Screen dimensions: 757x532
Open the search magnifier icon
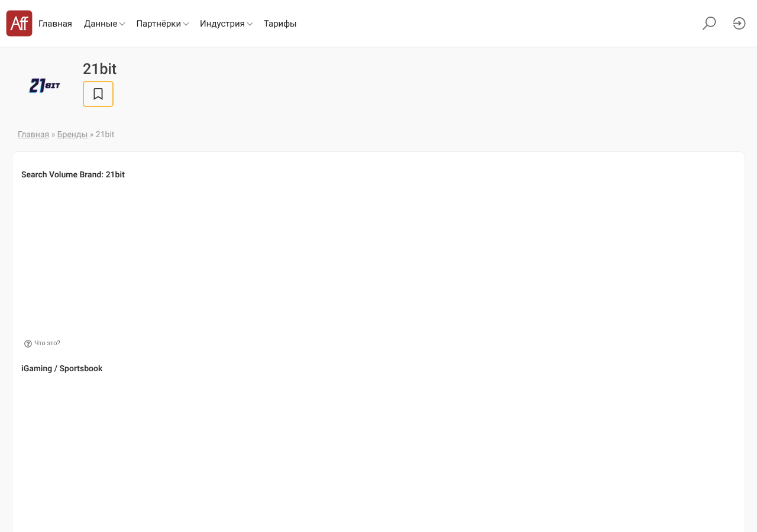(x=709, y=24)
